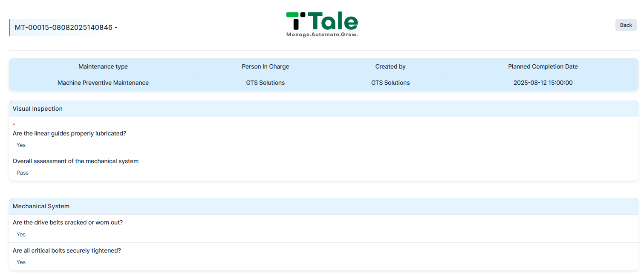Click the drive belts cracked question
This screenshot has height=279, width=644.
pos(68,222)
